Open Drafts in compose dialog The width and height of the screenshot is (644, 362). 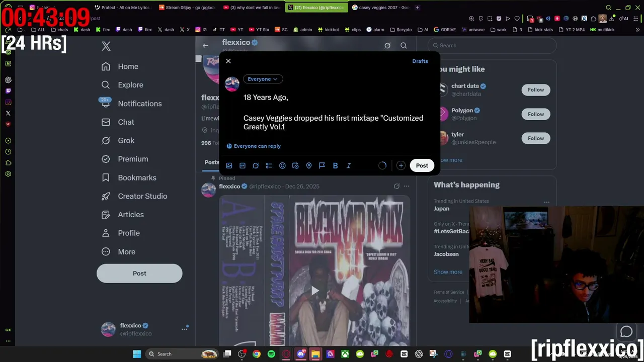click(420, 61)
